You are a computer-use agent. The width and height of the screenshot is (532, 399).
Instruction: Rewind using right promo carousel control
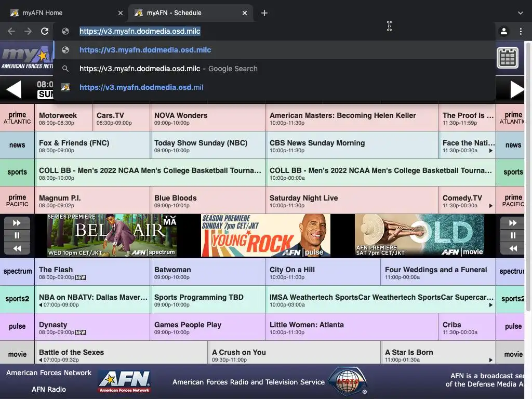(x=513, y=248)
